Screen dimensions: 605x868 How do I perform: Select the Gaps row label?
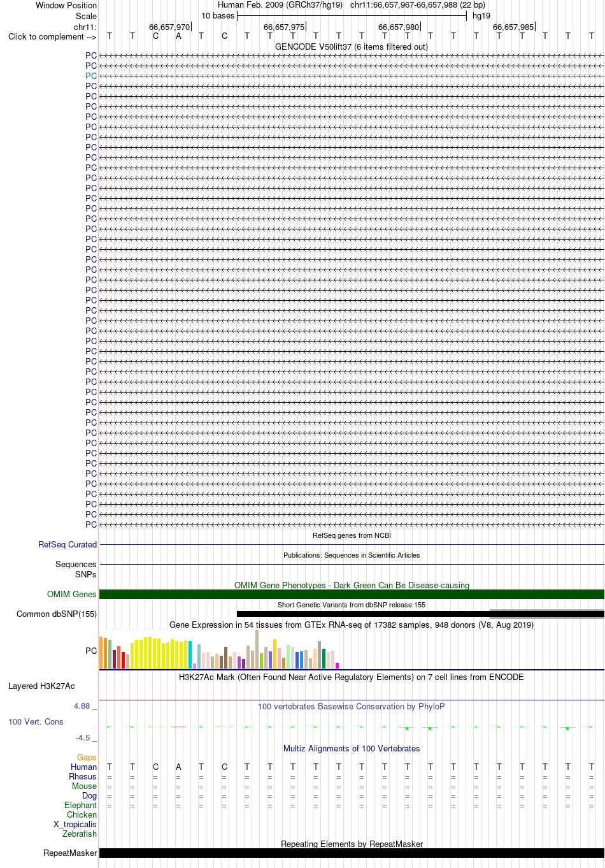click(x=87, y=757)
